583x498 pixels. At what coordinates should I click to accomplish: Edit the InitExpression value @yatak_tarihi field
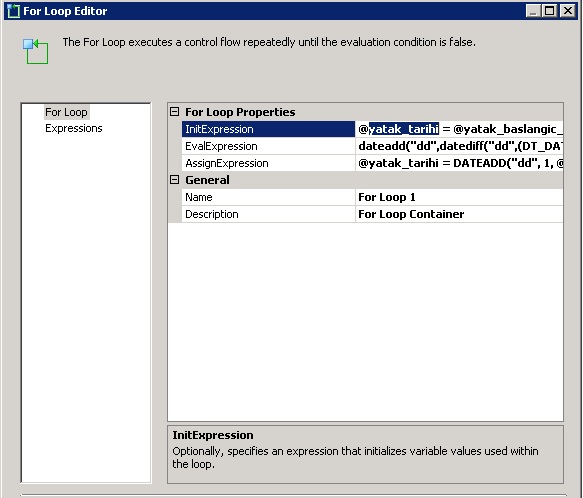click(x=459, y=129)
